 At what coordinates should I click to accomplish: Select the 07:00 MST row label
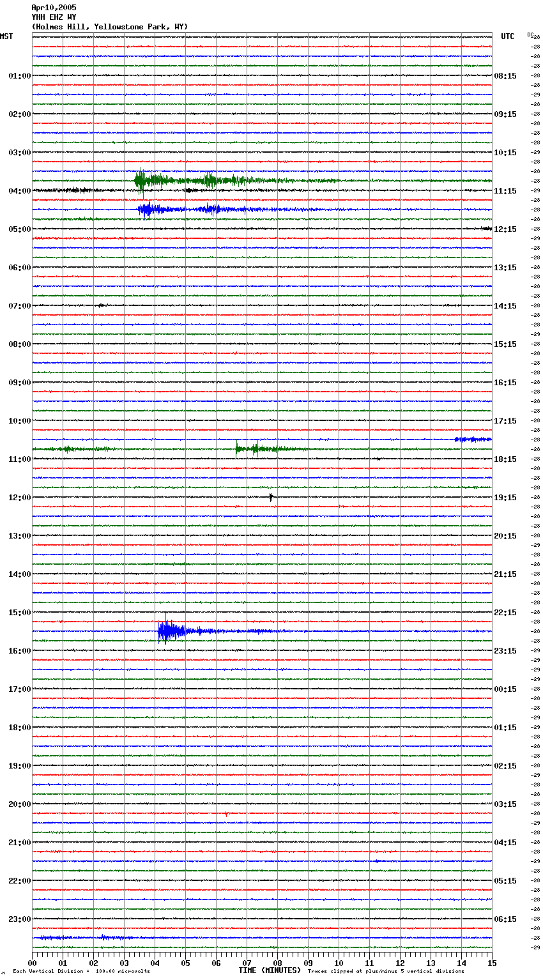tap(20, 306)
